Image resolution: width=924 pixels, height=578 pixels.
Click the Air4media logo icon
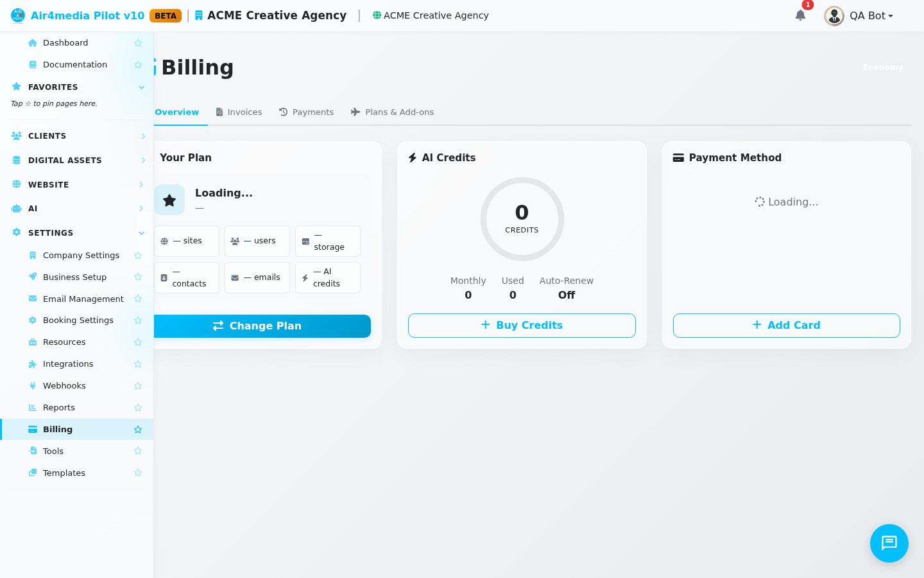click(x=18, y=15)
